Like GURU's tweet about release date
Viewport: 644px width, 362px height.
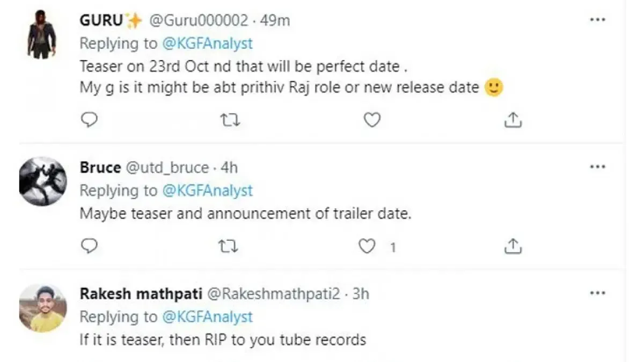pos(371,120)
